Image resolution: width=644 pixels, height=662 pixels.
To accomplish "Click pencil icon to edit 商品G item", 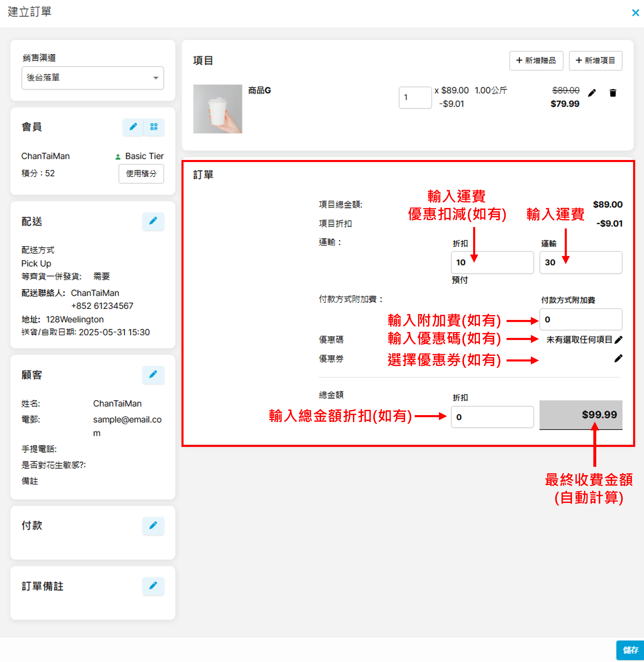I will click(x=592, y=93).
